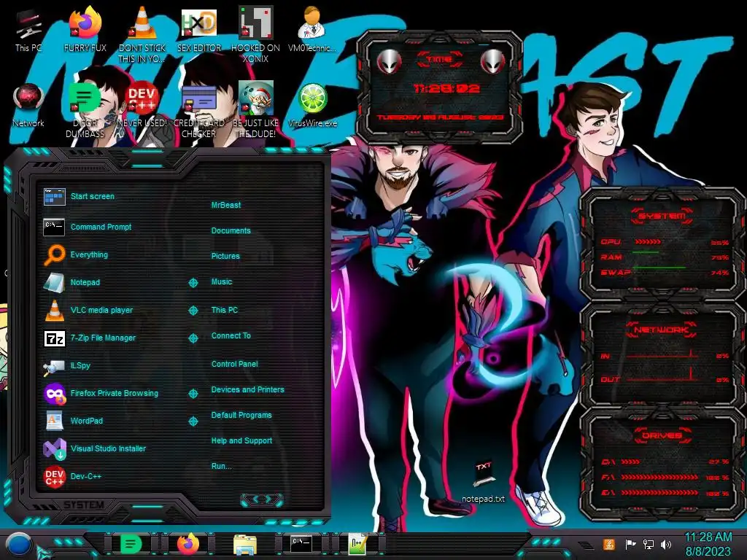Open the NEVER USED! Dev-C++ desktop shortcut
This screenshot has width=747, height=560.
tap(142, 106)
